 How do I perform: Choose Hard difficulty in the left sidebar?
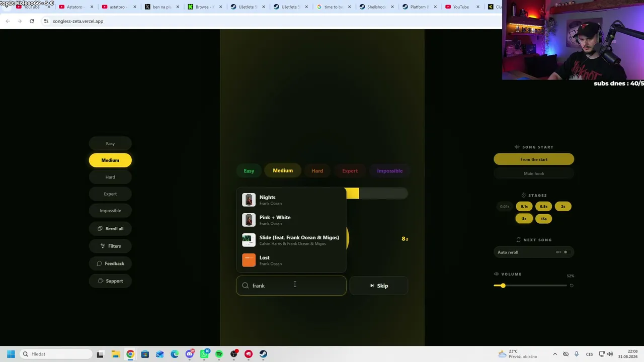[110, 177]
